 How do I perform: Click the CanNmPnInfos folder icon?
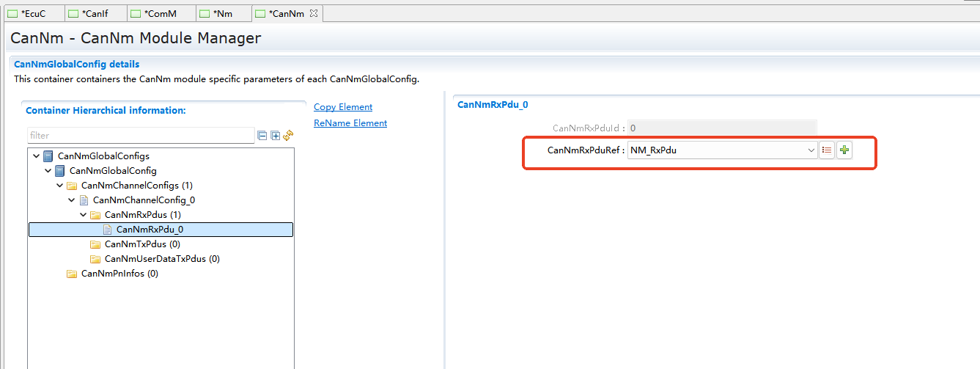pyautogui.click(x=72, y=274)
